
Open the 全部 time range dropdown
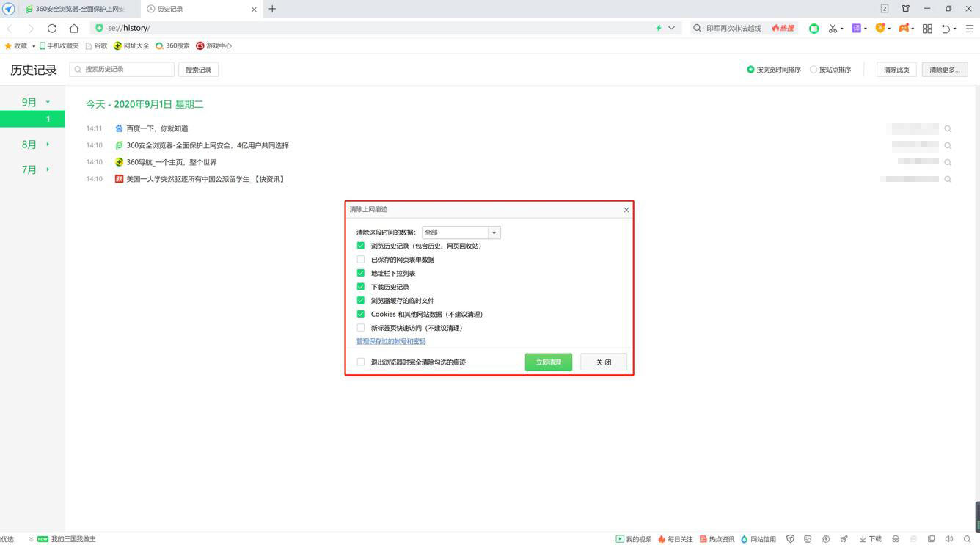click(x=461, y=233)
